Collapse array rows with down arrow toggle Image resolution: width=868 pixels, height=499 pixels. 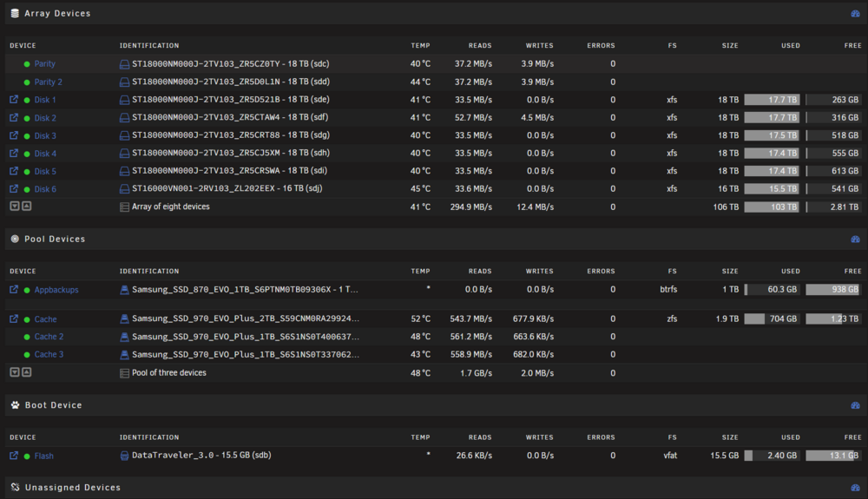(x=15, y=206)
